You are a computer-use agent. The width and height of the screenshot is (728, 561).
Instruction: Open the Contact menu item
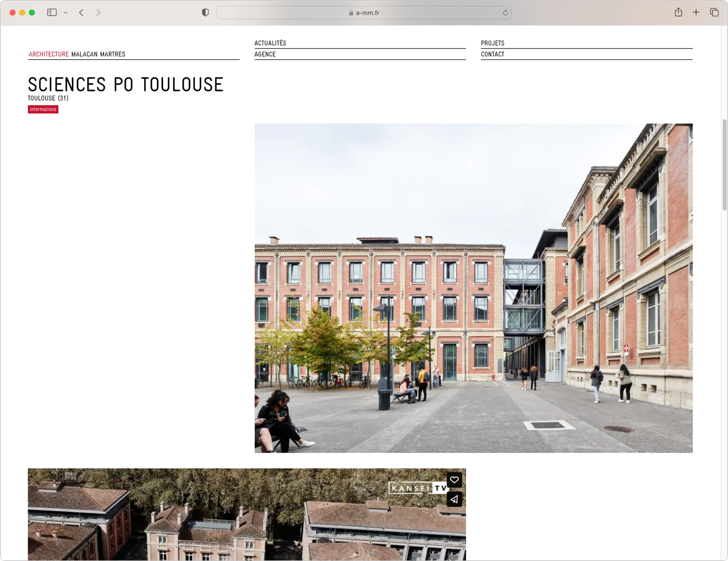(x=492, y=54)
